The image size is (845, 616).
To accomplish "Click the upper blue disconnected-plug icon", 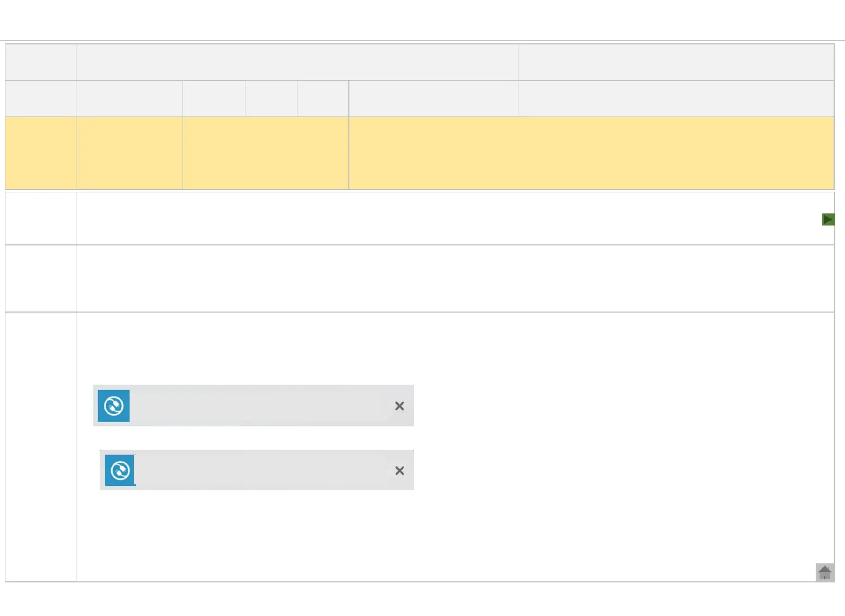I will coord(114,406).
